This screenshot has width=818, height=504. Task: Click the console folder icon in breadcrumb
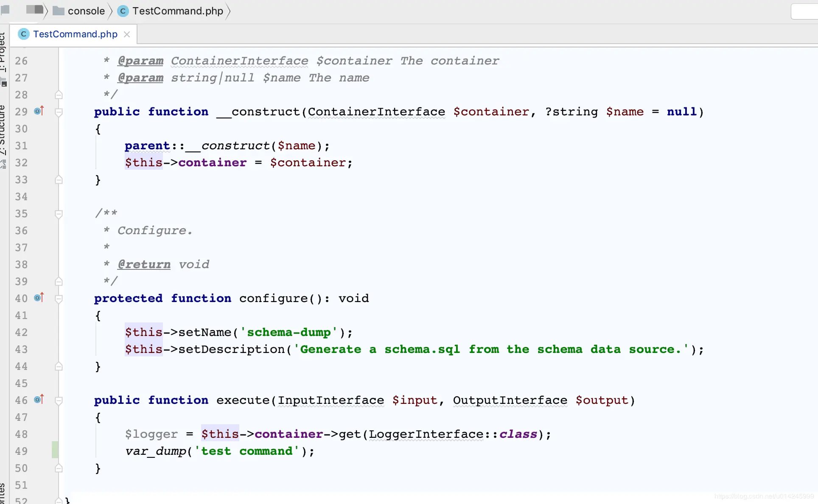click(x=58, y=11)
